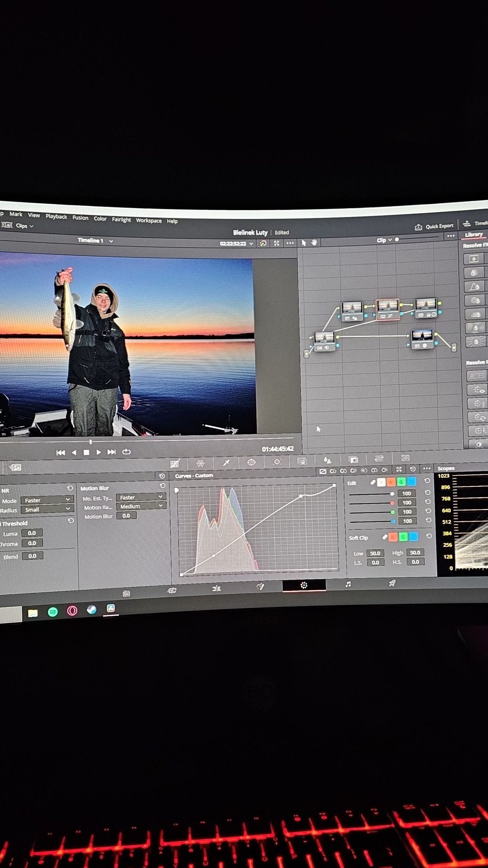Open the Timeline 1 dropdown
This screenshot has width=488, height=868.
point(95,241)
